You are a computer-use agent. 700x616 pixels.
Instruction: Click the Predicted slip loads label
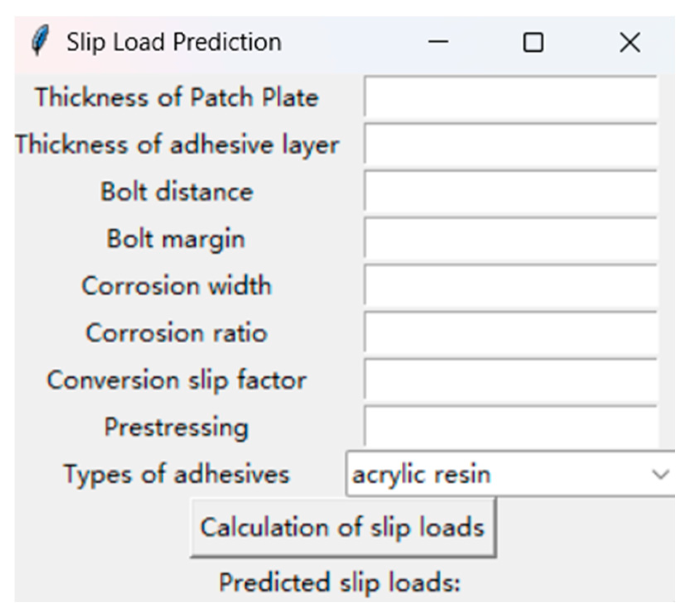tap(339, 582)
